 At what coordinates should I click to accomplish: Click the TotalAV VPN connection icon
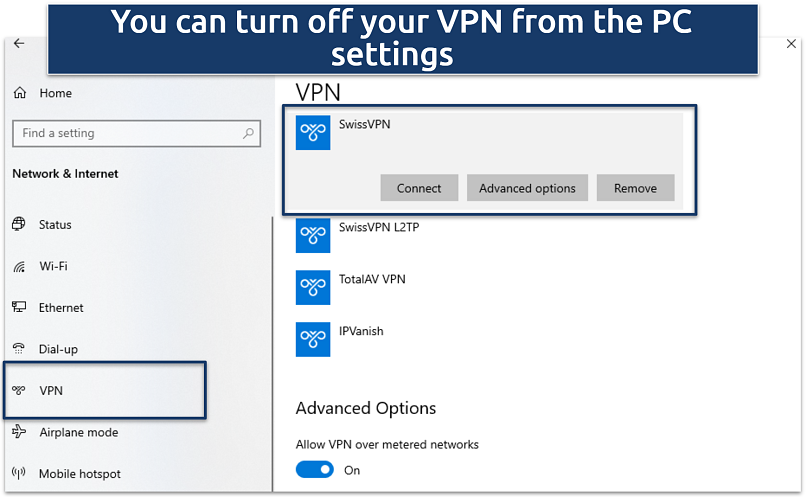313,288
